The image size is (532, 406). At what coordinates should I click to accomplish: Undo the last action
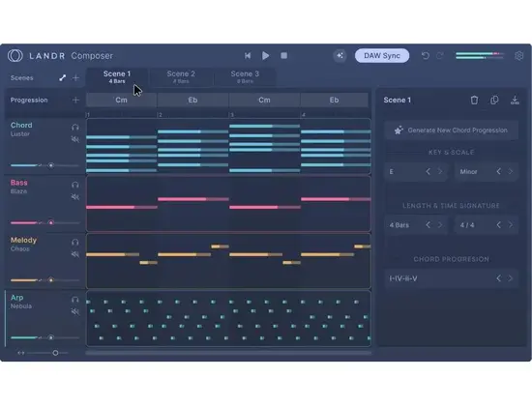[x=426, y=56]
